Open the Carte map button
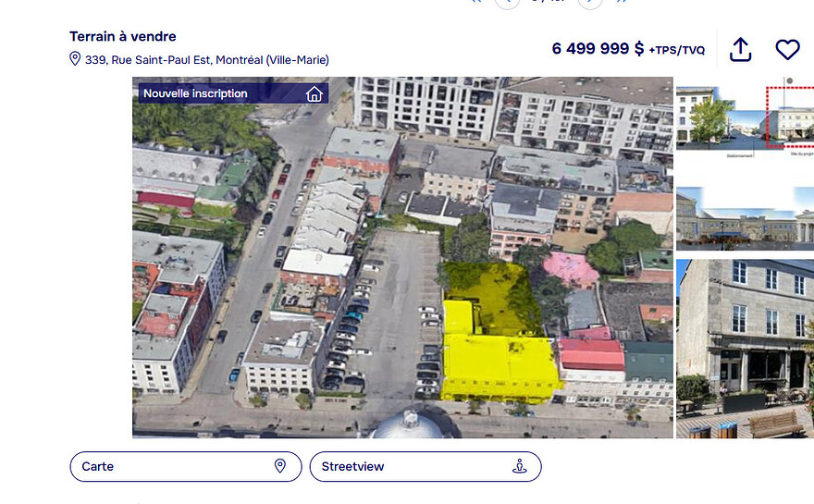Viewport: 814px width, 504px height. 186,466
